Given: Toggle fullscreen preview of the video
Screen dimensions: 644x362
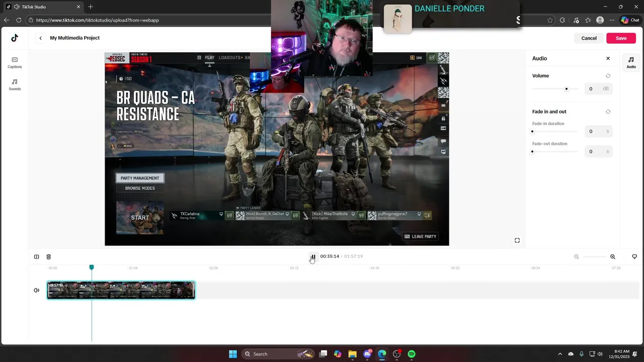Looking at the screenshot, I should [x=517, y=240].
